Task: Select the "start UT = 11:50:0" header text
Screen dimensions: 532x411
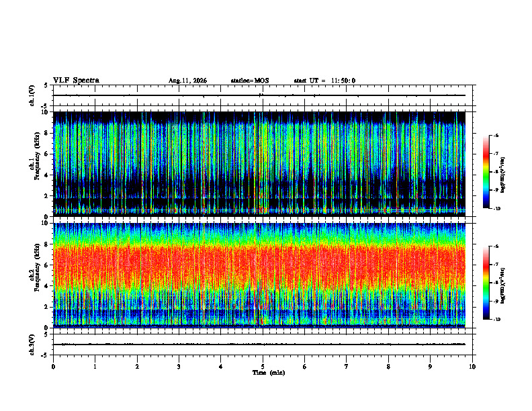Action: (x=324, y=81)
